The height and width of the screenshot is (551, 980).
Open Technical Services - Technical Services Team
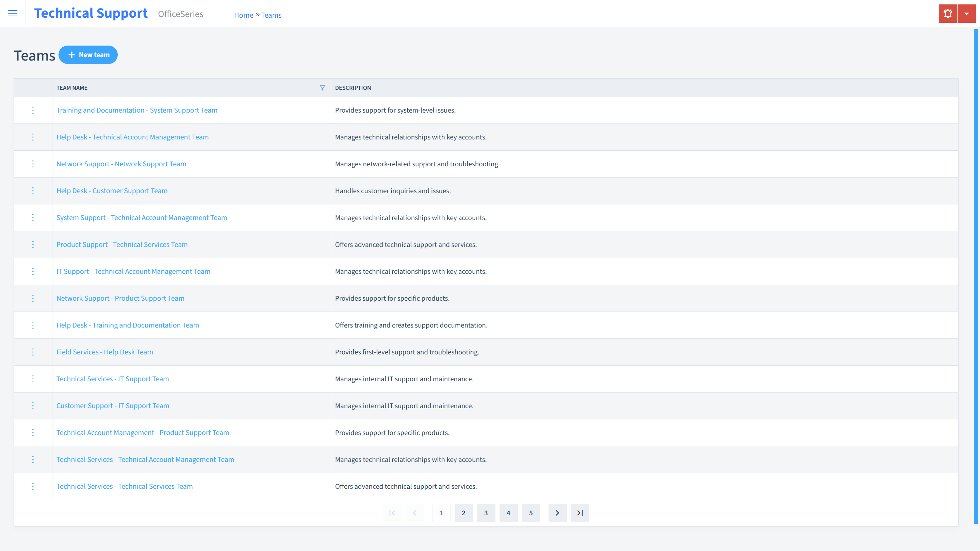click(125, 486)
